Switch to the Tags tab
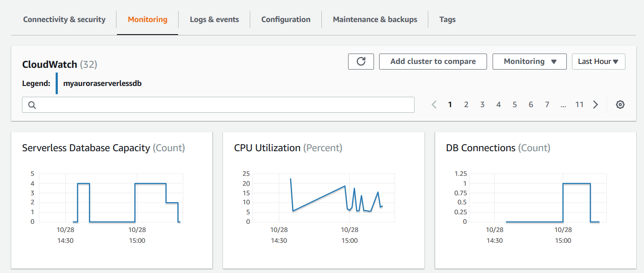The width and height of the screenshot is (644, 273). 447,19
